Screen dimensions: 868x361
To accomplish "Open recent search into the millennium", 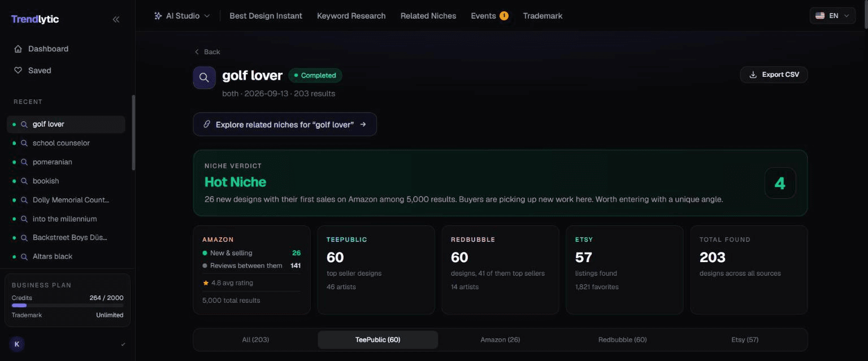I will click(66, 219).
